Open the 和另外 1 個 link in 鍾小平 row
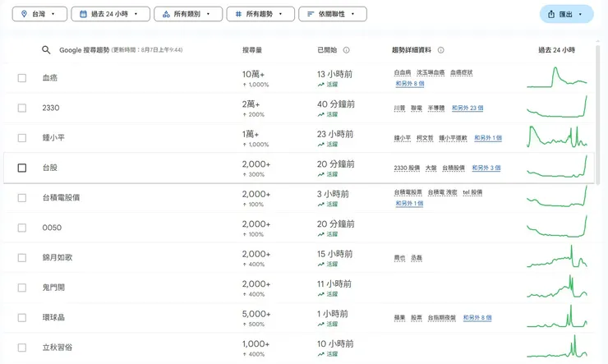This screenshot has width=608, height=364. tap(488, 138)
